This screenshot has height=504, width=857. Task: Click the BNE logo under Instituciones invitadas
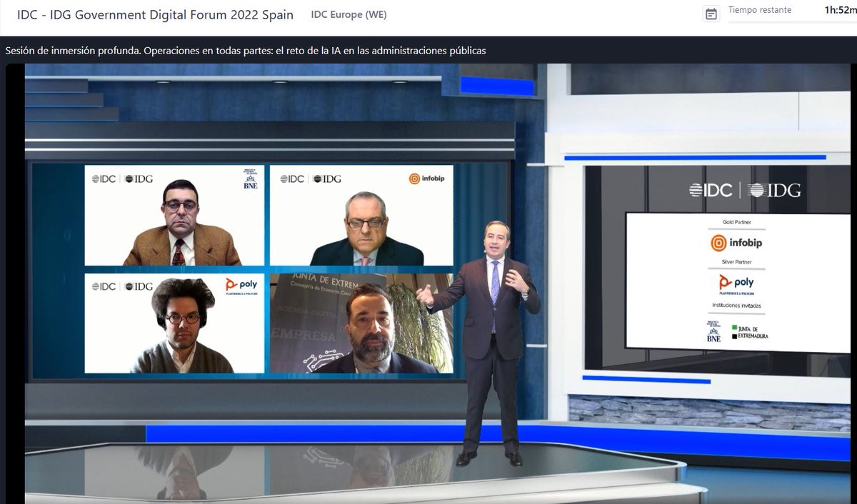click(713, 331)
